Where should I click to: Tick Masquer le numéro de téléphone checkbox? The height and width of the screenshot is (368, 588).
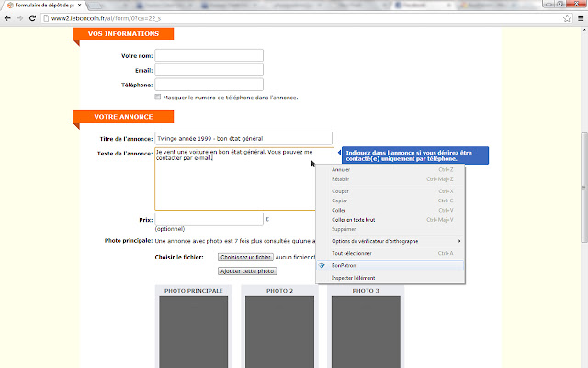coord(158,97)
